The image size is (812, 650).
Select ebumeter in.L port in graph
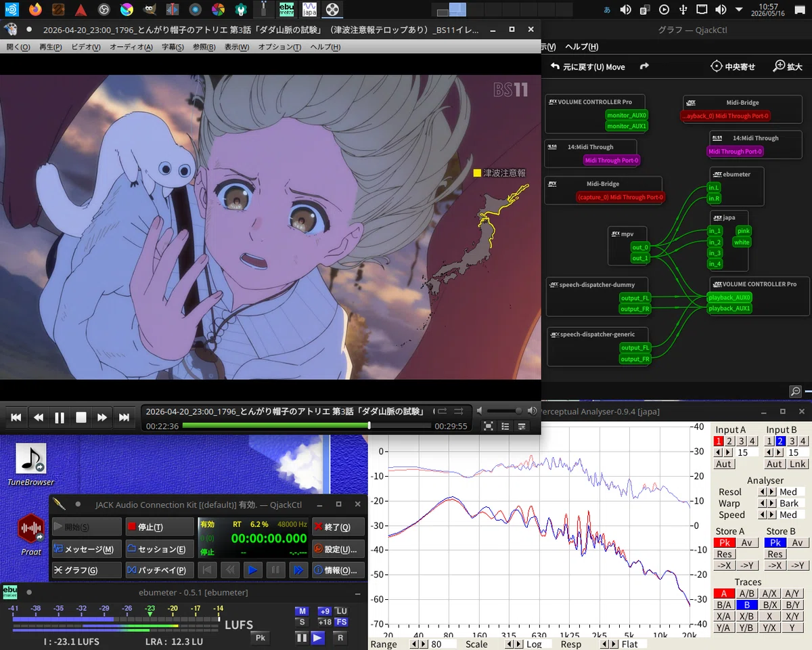[x=714, y=188]
